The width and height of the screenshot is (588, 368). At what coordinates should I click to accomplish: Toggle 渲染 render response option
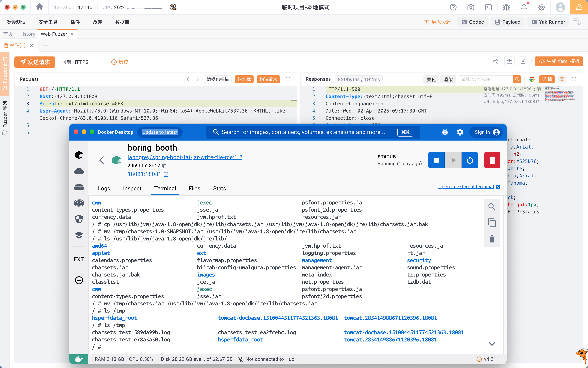(x=448, y=79)
